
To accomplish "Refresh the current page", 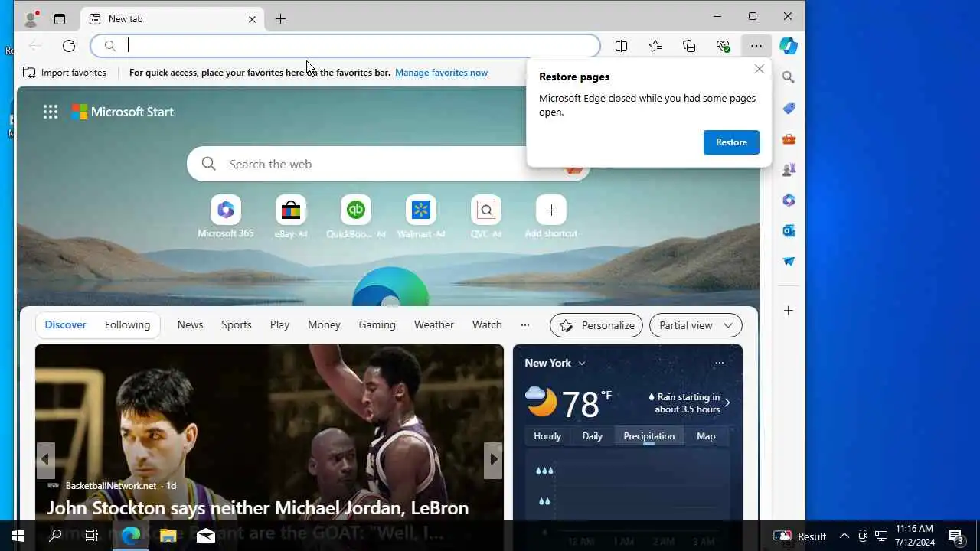I will [69, 46].
